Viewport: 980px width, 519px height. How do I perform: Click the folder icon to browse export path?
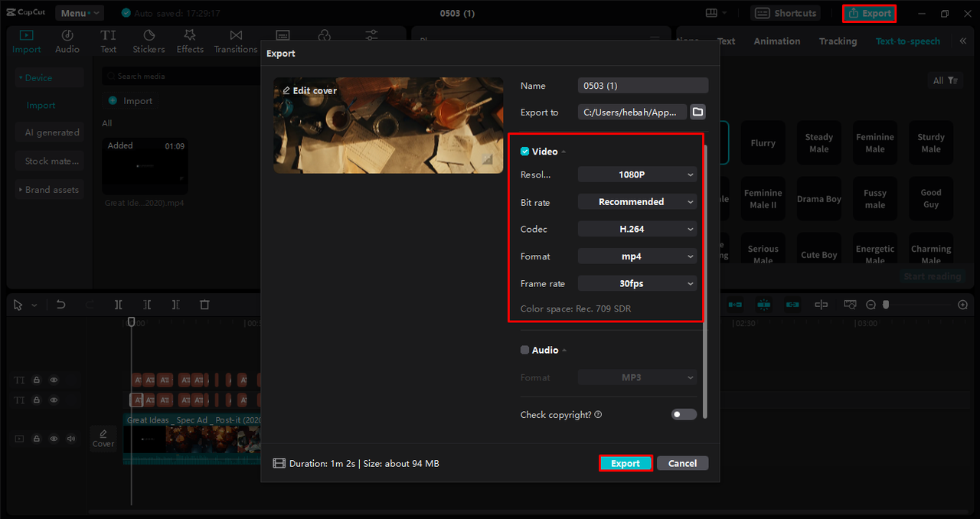pos(697,112)
